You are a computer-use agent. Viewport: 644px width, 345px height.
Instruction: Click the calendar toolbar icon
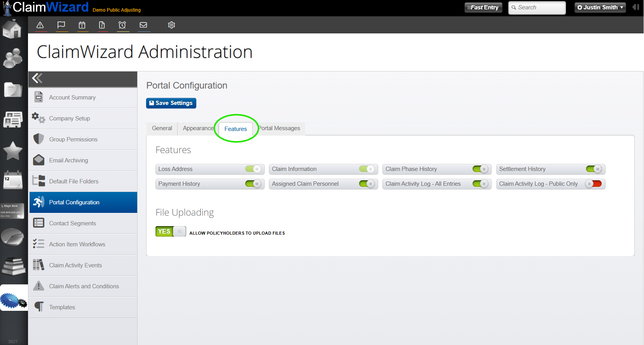(x=82, y=25)
